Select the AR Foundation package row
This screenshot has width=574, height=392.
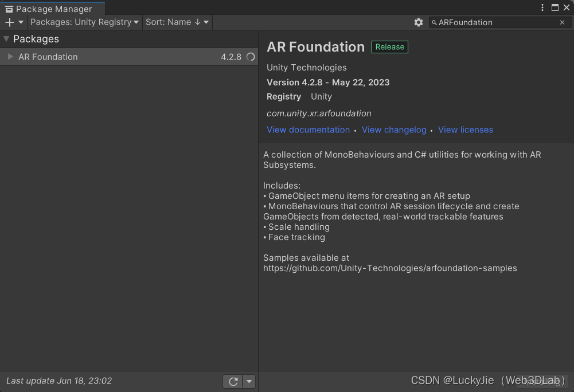tap(129, 57)
